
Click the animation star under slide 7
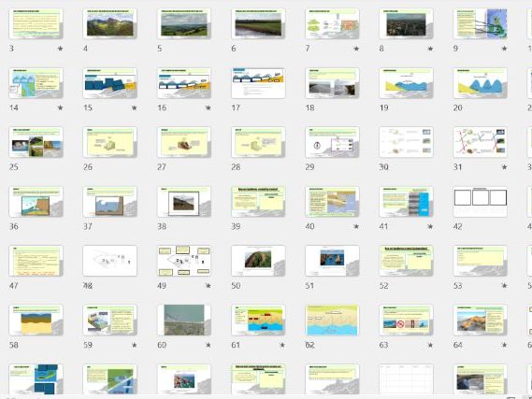356,49
